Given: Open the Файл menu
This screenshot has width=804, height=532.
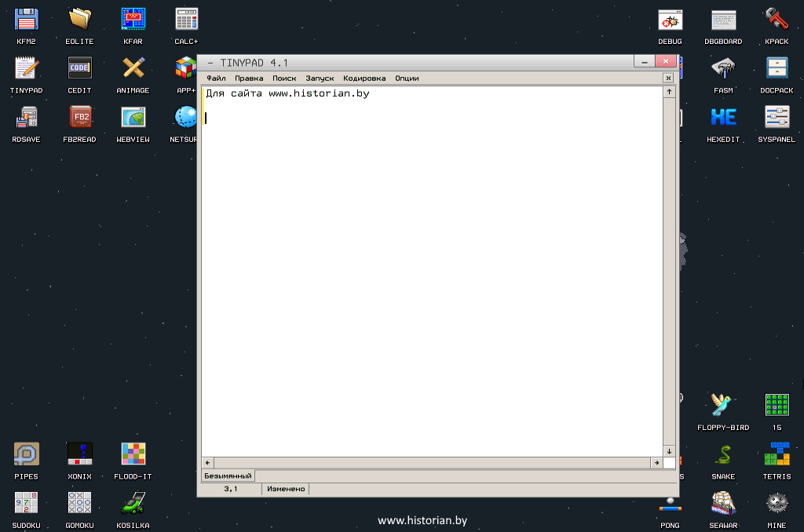Looking at the screenshot, I should point(216,78).
